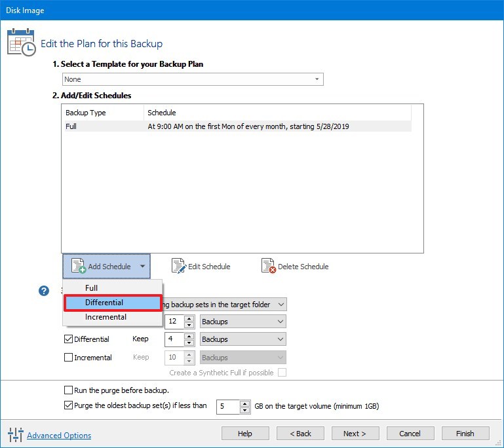
Task: Increase the value 12 with up arrow
Action: click(x=189, y=318)
